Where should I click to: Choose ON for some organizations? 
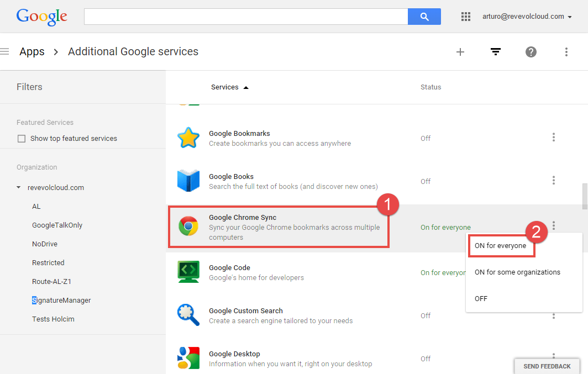tap(517, 272)
